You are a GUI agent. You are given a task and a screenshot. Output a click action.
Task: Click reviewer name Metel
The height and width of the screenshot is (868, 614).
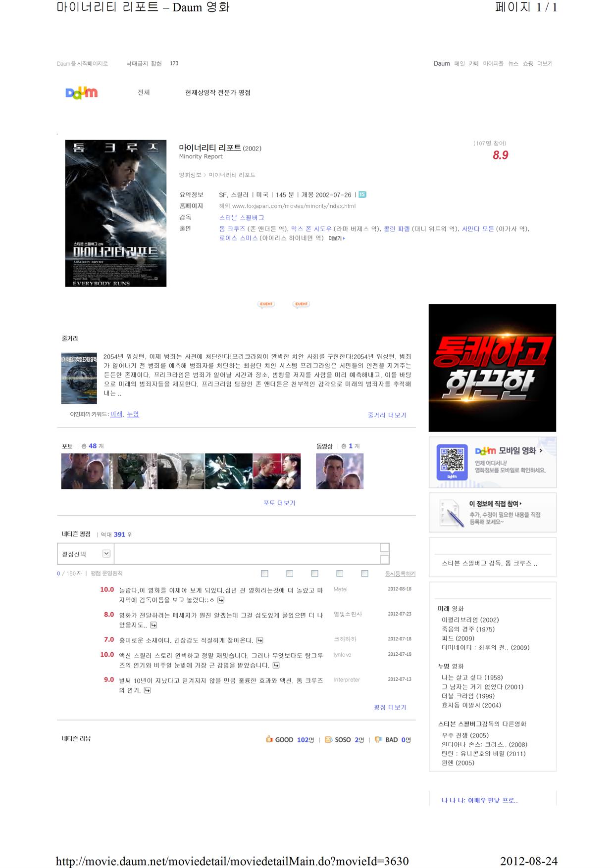coord(340,589)
